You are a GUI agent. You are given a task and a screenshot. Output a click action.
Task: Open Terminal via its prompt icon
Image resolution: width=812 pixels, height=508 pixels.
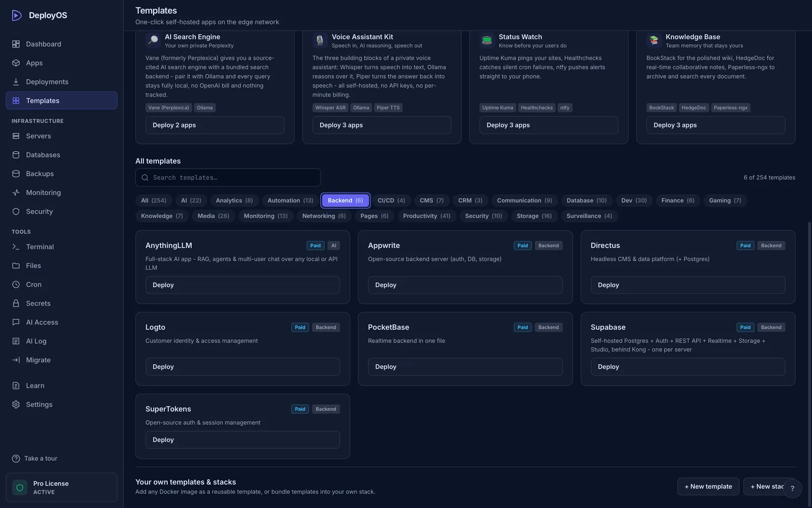pos(16,247)
